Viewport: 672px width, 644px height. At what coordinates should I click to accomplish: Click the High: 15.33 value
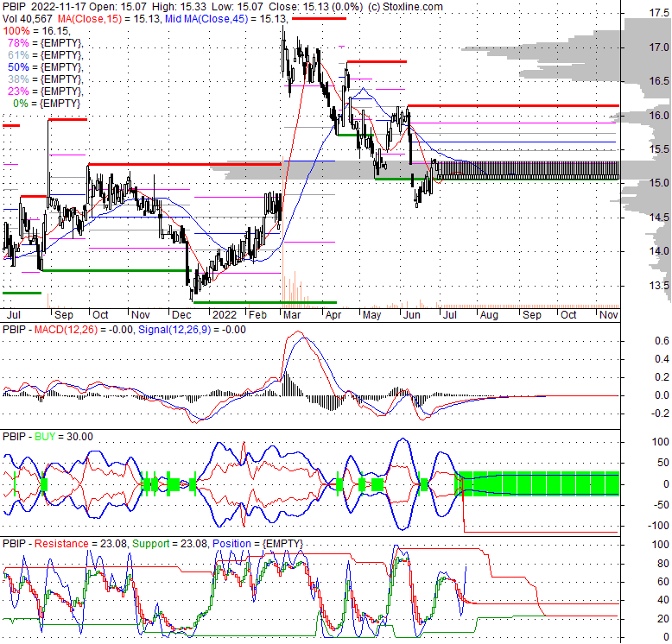[x=178, y=7]
